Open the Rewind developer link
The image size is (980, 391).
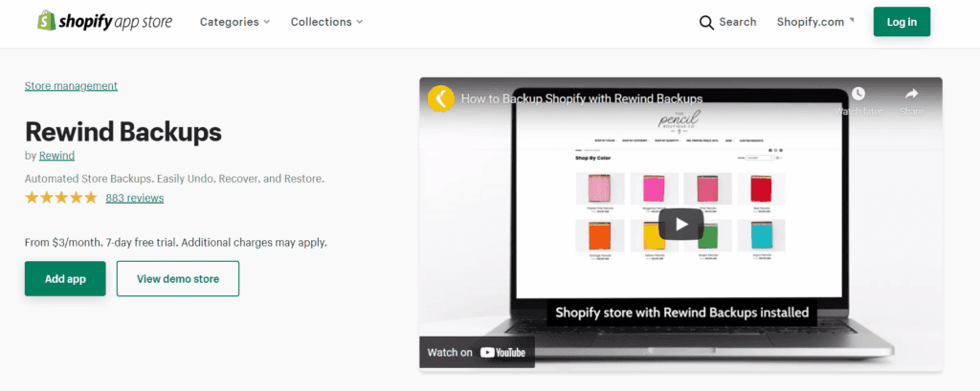(x=56, y=156)
